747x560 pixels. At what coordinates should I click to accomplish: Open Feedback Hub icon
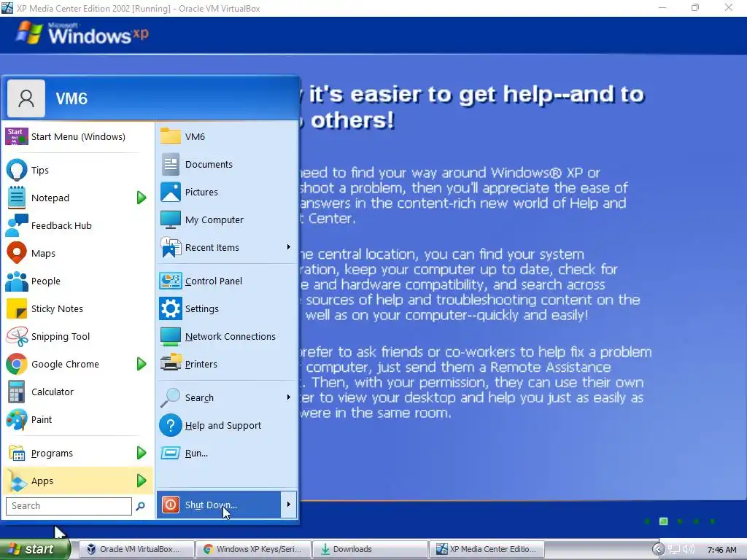17,225
